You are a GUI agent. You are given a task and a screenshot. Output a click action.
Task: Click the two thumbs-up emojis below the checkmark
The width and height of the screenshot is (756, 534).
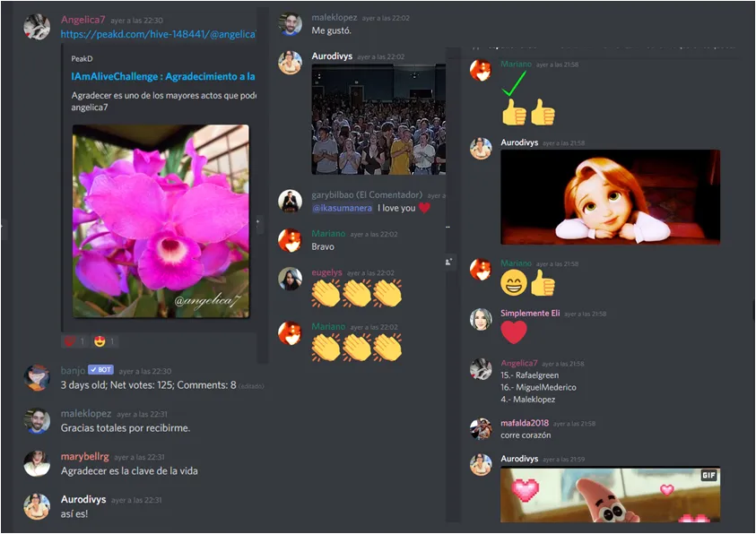click(x=528, y=112)
